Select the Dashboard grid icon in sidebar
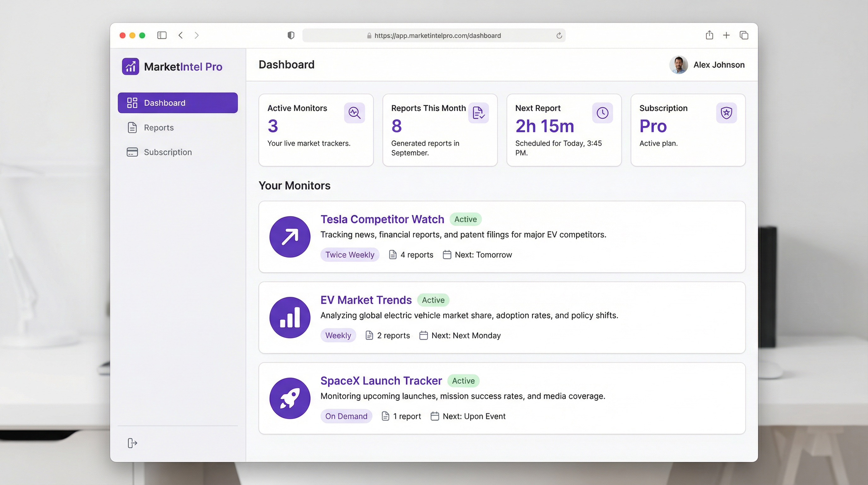Image resolution: width=868 pixels, height=485 pixels. pos(132,103)
